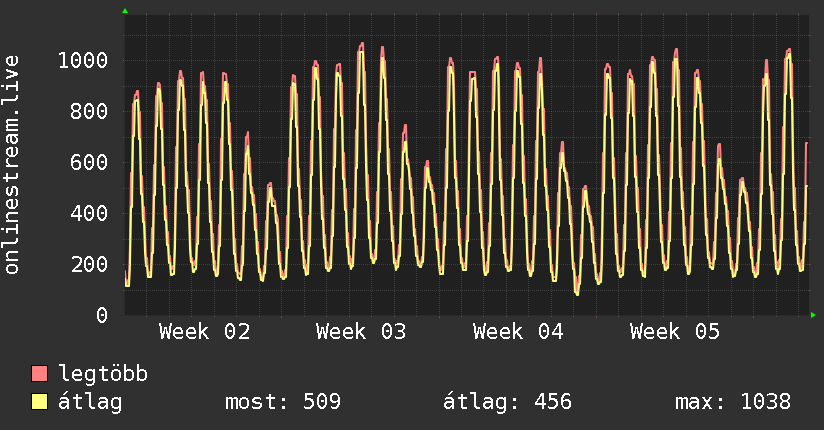824x430 pixels.
Task: Click the 'max: 1038' statistic value
Action: (x=733, y=402)
